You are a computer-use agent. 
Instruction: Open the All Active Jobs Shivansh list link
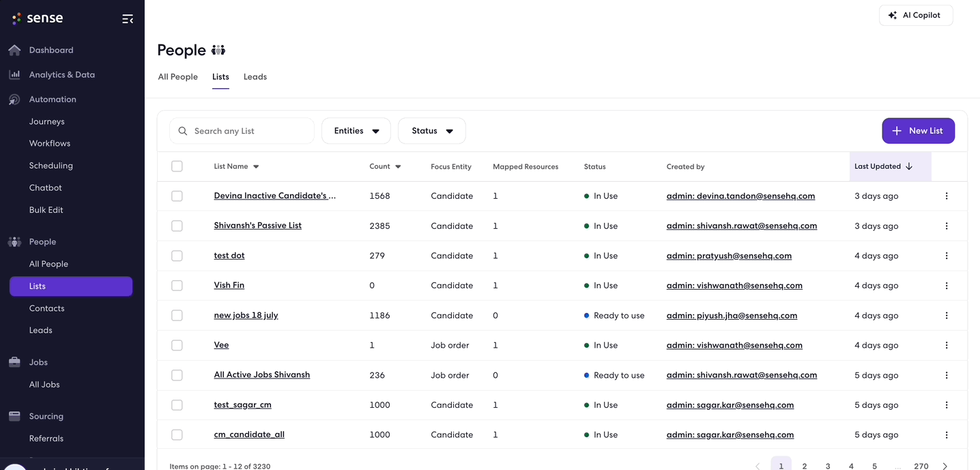tap(262, 375)
